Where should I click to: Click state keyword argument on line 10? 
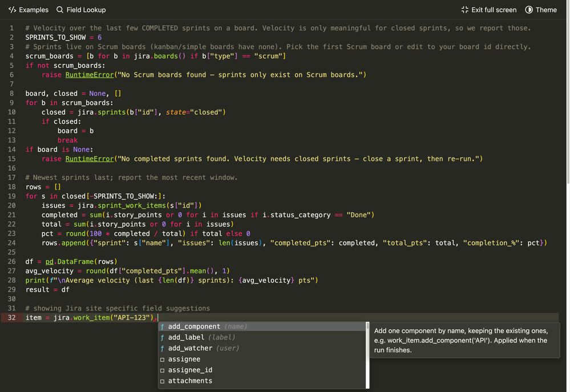coord(176,112)
